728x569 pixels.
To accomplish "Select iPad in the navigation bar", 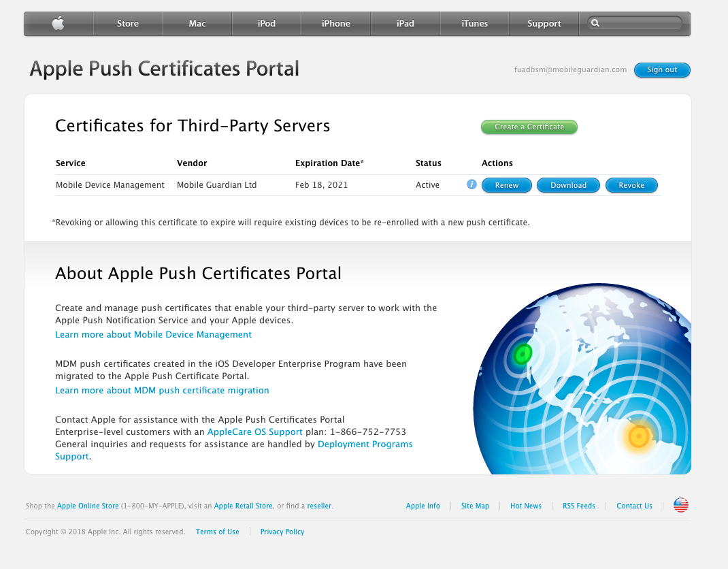I will pos(406,23).
